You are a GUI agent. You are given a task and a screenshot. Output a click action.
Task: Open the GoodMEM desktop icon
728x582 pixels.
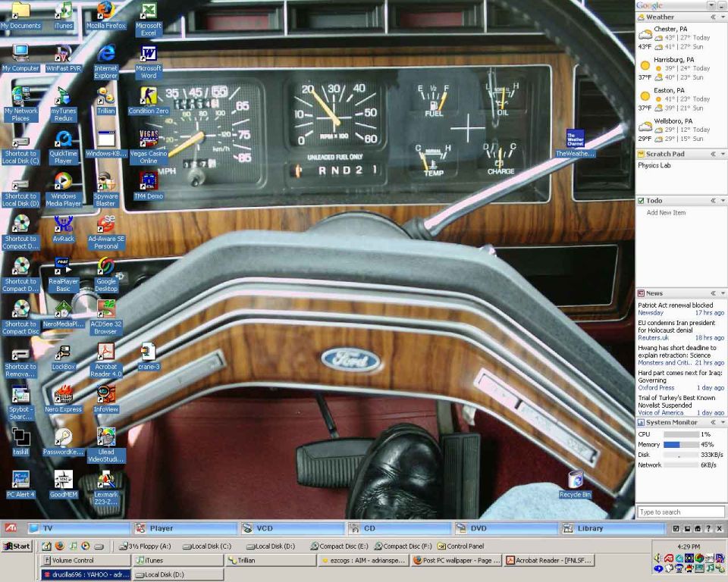(x=64, y=484)
